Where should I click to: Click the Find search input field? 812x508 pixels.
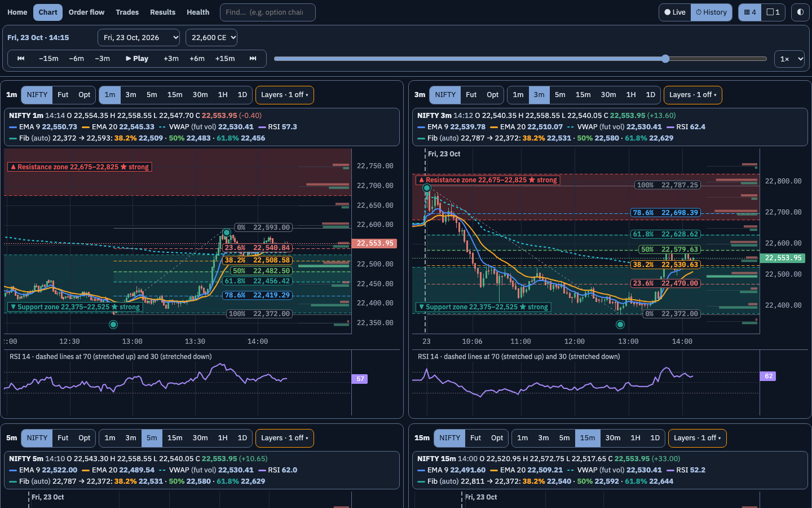click(267, 12)
